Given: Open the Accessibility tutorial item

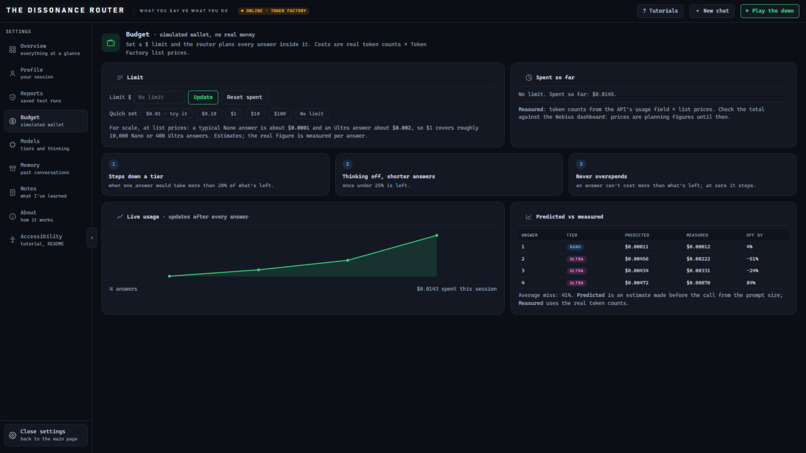Looking at the screenshot, I should (46, 240).
